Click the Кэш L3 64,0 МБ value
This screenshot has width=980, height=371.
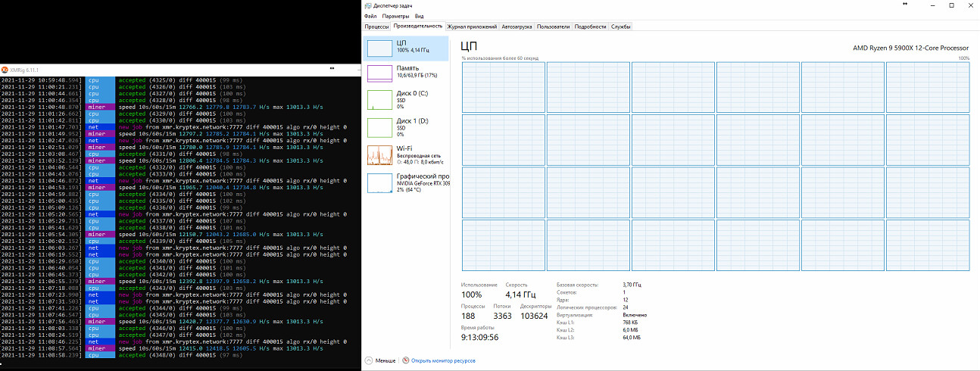point(633,338)
